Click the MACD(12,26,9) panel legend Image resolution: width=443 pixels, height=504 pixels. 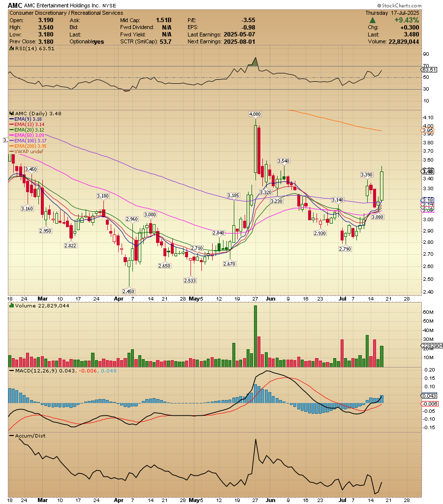click(x=63, y=370)
